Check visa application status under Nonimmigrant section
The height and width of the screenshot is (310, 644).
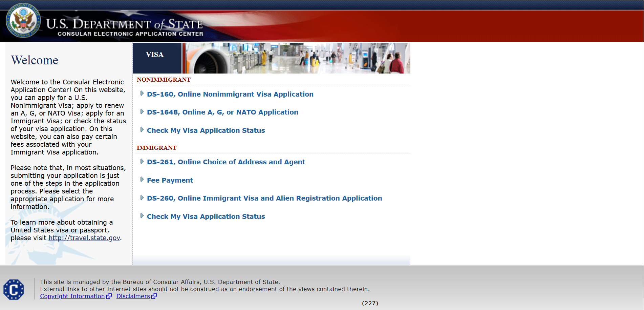(x=206, y=130)
